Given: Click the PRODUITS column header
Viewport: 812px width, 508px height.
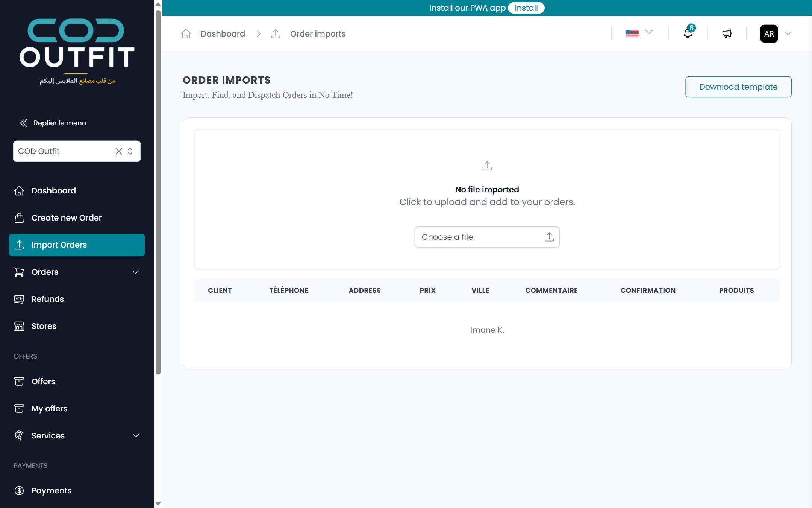Looking at the screenshot, I should [x=736, y=291].
